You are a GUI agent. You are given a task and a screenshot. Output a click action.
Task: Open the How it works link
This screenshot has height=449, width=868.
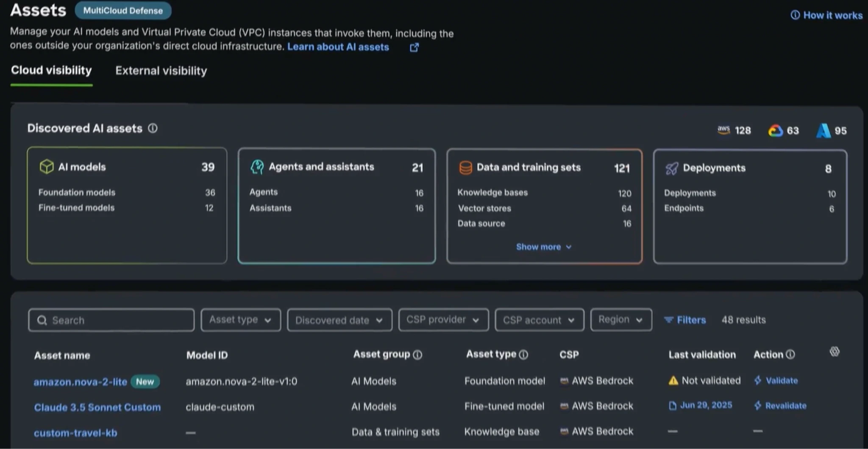pyautogui.click(x=826, y=15)
